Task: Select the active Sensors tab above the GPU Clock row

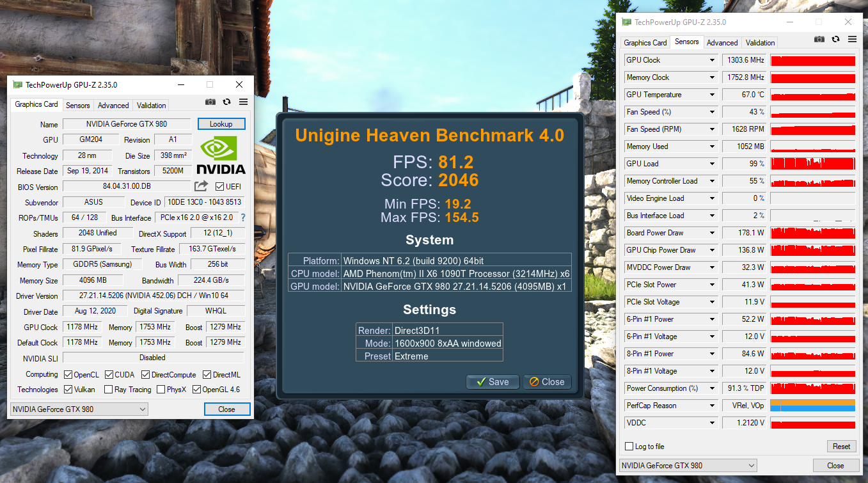Action: click(687, 42)
